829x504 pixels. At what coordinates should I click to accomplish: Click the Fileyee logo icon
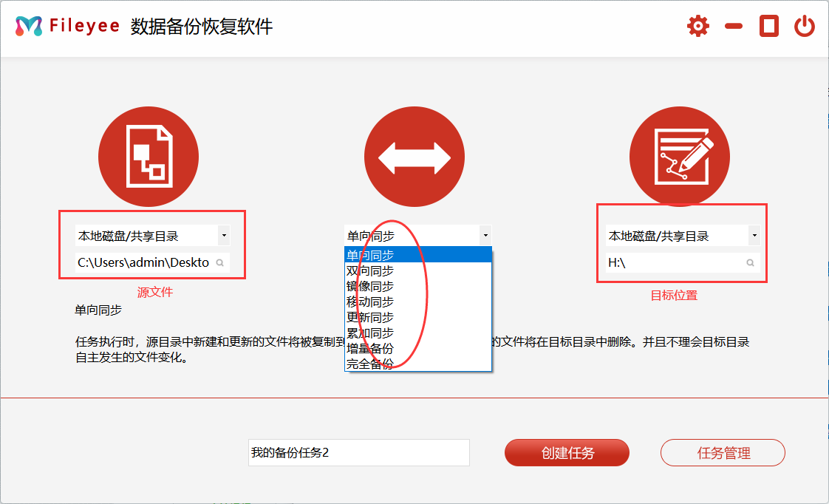point(29,27)
